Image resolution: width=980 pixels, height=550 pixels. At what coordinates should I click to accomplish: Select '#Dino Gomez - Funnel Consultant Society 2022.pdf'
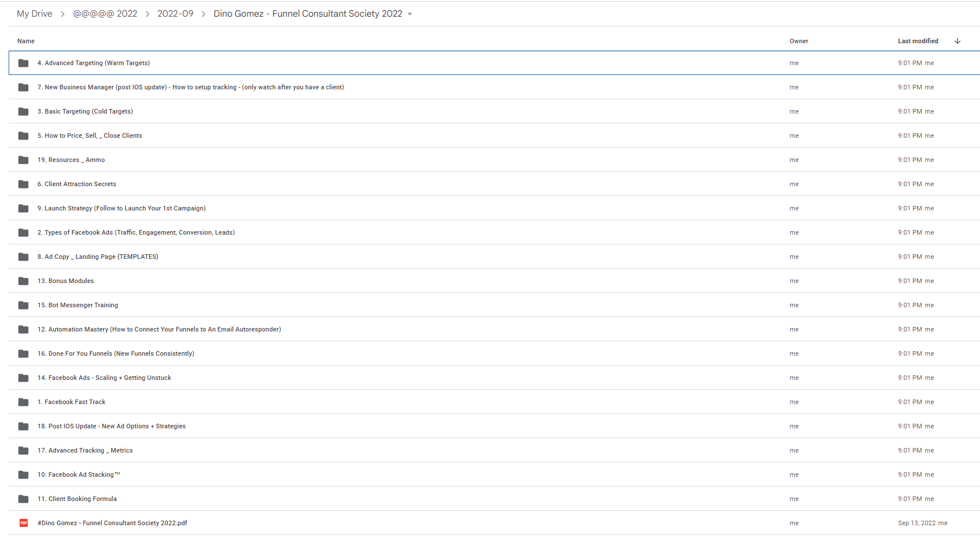pyautogui.click(x=112, y=523)
